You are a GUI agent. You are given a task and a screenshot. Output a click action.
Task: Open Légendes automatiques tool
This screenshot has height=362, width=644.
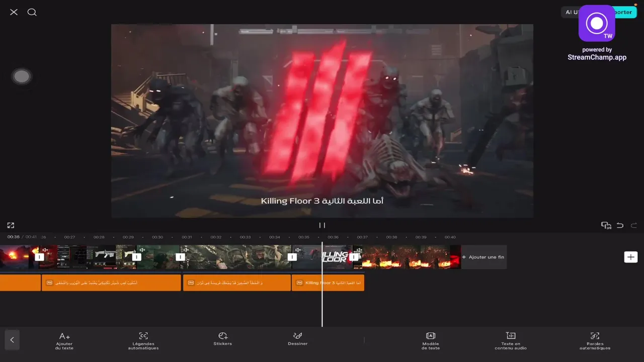(143, 341)
